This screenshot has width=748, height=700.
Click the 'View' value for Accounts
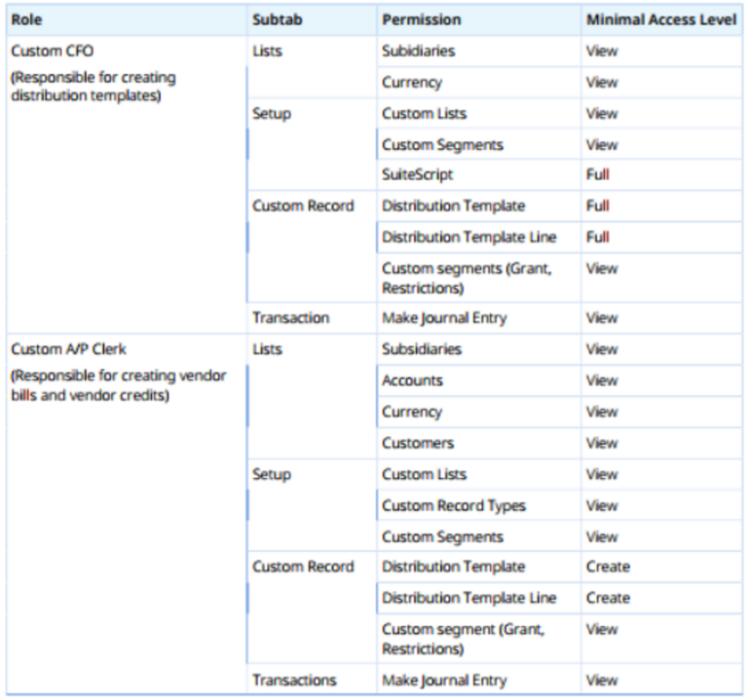[x=602, y=381]
